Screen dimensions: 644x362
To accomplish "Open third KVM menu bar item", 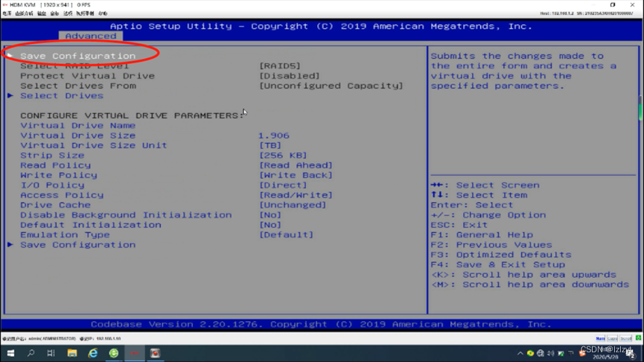I will [x=42, y=13].
